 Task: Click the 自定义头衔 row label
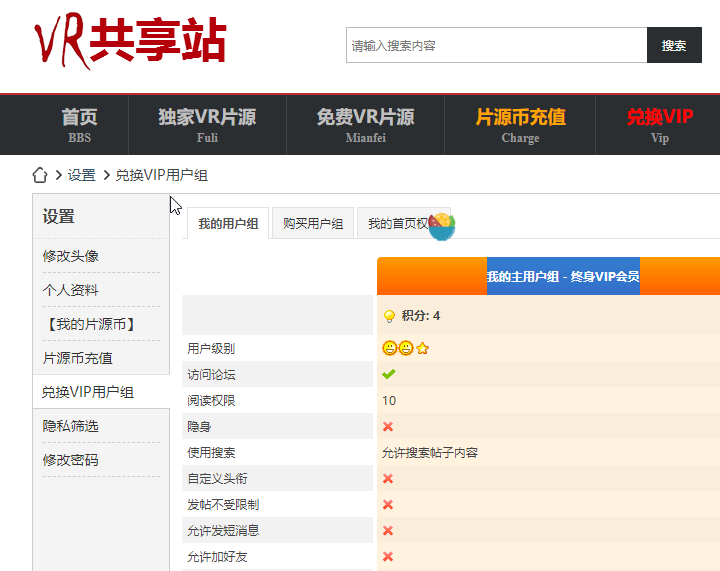point(217,479)
